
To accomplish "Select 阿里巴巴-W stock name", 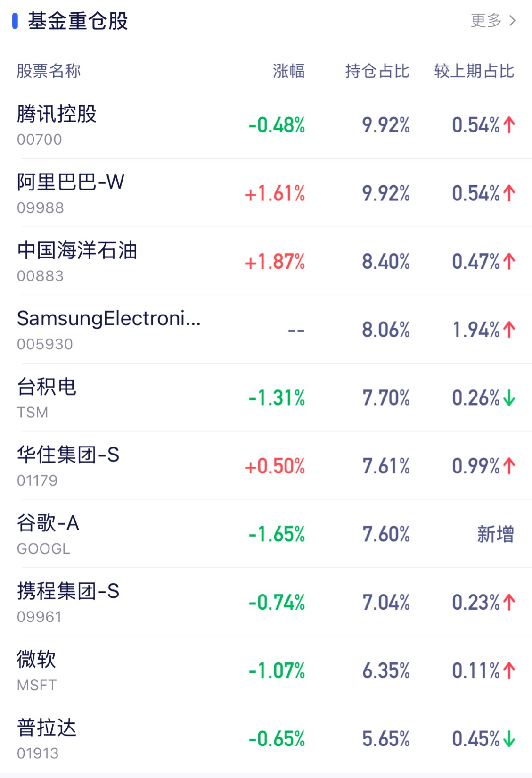I will (x=71, y=182).
